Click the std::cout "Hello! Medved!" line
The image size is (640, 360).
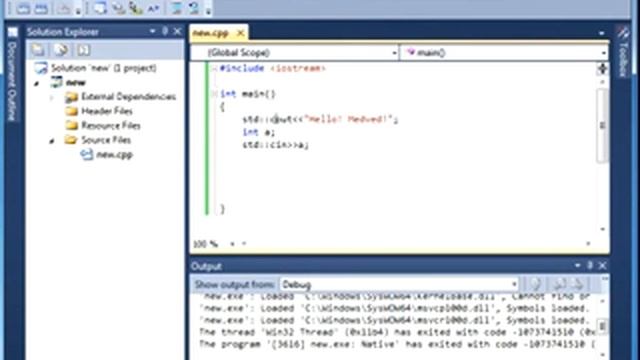click(x=320, y=119)
